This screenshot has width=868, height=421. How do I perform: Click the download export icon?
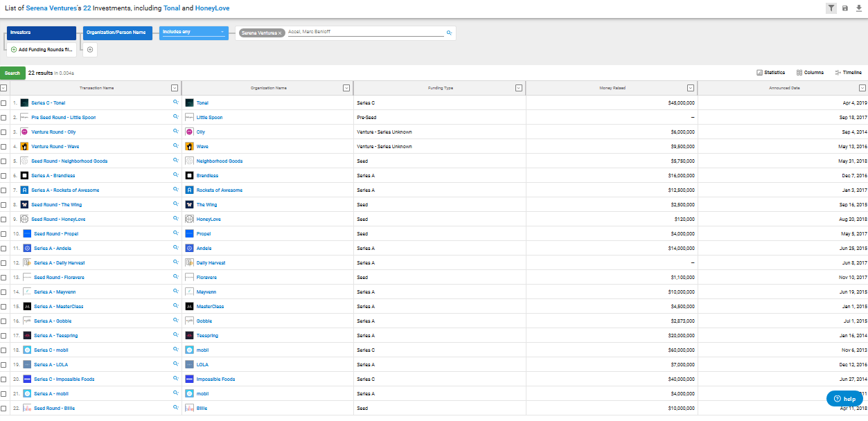pos(859,8)
